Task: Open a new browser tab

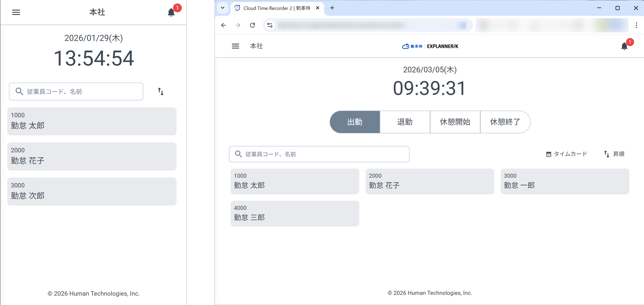Action: pos(332,8)
